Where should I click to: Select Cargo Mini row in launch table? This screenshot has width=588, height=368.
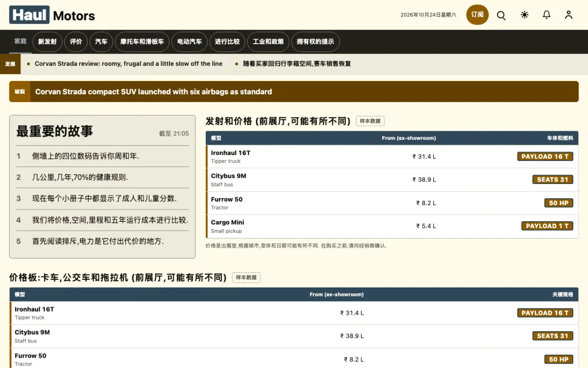pyautogui.click(x=392, y=226)
